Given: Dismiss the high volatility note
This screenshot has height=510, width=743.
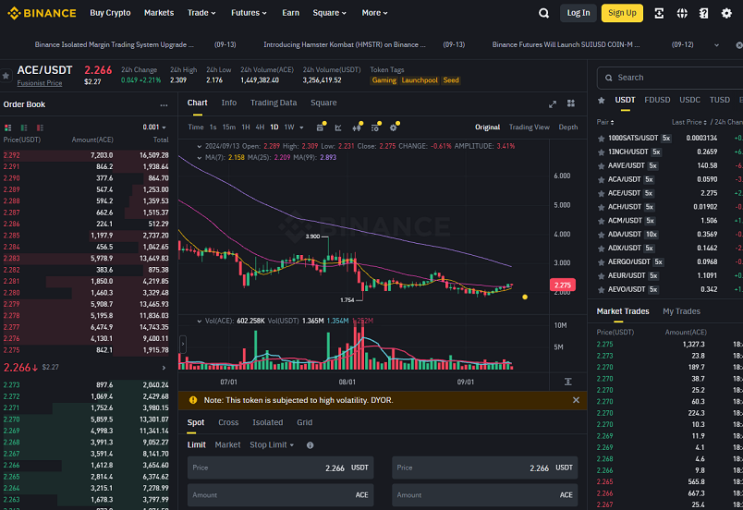Looking at the screenshot, I should (576, 400).
